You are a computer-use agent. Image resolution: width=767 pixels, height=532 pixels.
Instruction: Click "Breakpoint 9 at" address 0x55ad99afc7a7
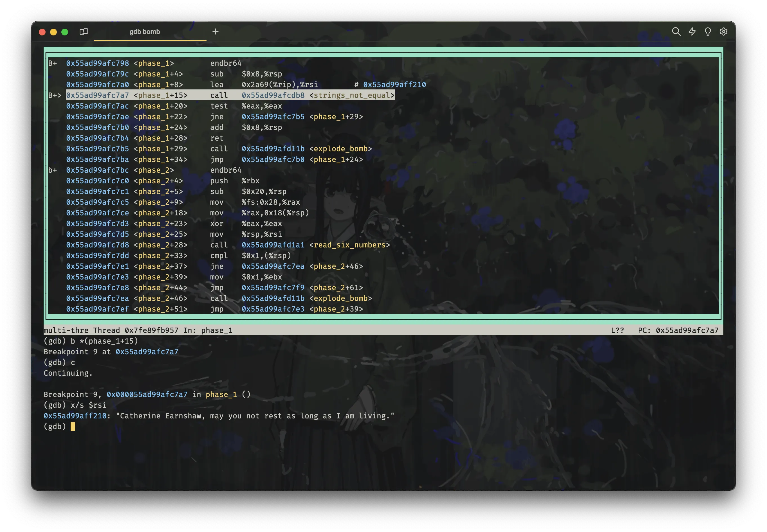point(147,352)
